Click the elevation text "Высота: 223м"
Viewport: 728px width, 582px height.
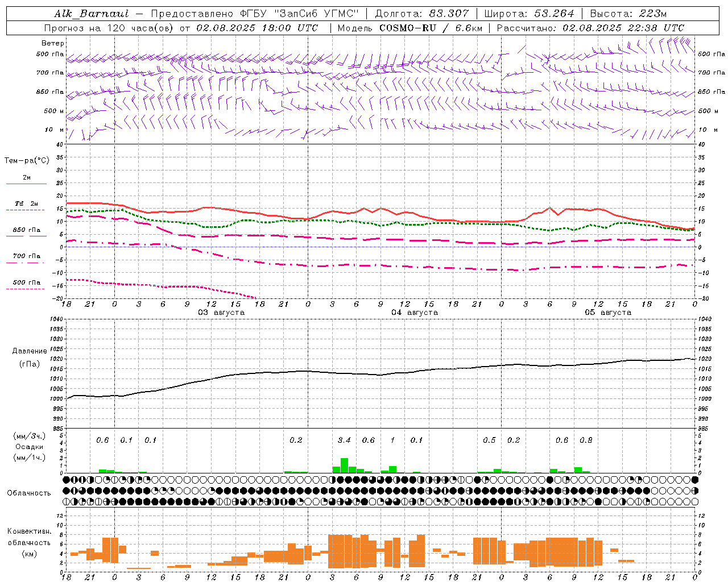[x=628, y=14]
